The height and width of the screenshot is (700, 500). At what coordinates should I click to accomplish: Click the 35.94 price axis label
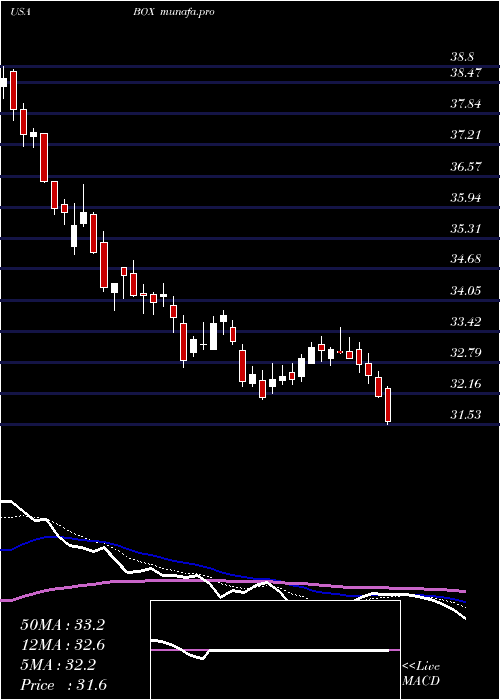coord(466,198)
